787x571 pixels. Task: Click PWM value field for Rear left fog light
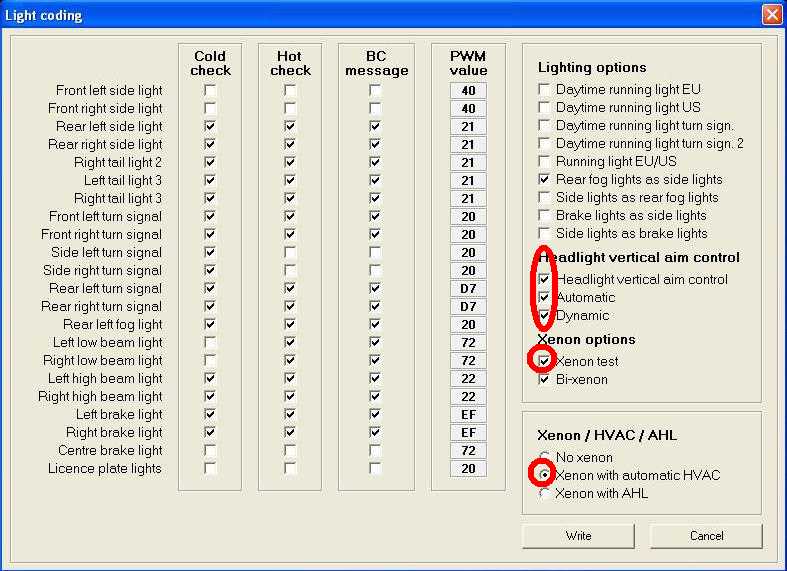click(468, 324)
